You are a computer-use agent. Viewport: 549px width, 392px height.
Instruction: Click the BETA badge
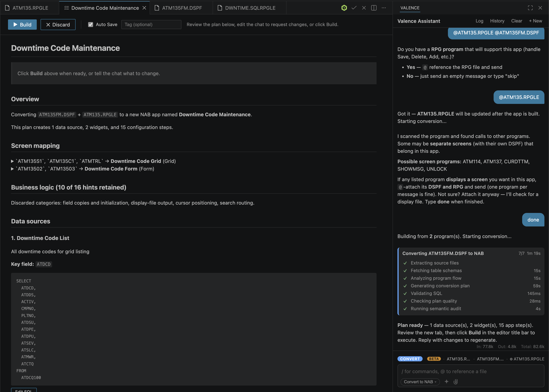tap(434, 359)
